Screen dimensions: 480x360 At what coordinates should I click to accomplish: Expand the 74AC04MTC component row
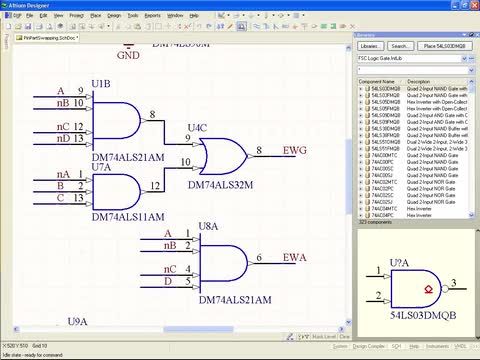click(x=360, y=209)
